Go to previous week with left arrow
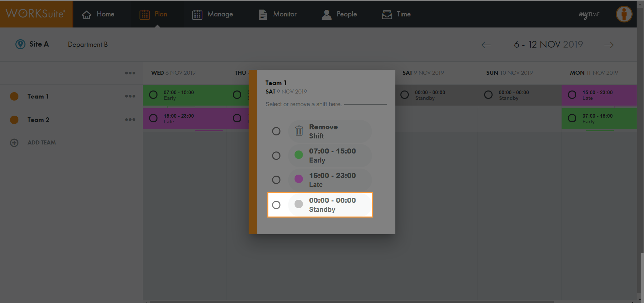Viewport: 644px width, 303px height. 486,45
